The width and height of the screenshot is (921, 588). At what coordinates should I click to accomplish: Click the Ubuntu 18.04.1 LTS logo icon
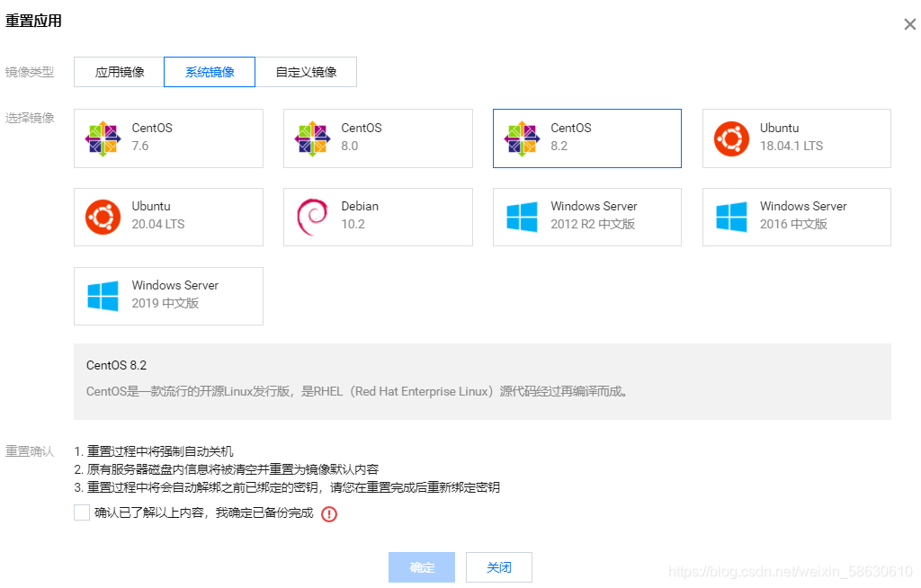tap(731, 138)
